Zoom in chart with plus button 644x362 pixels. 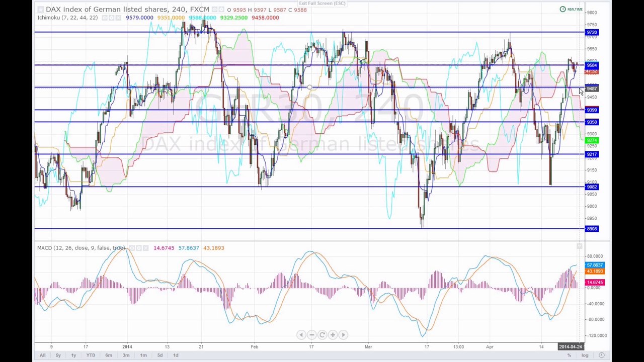[x=333, y=335]
